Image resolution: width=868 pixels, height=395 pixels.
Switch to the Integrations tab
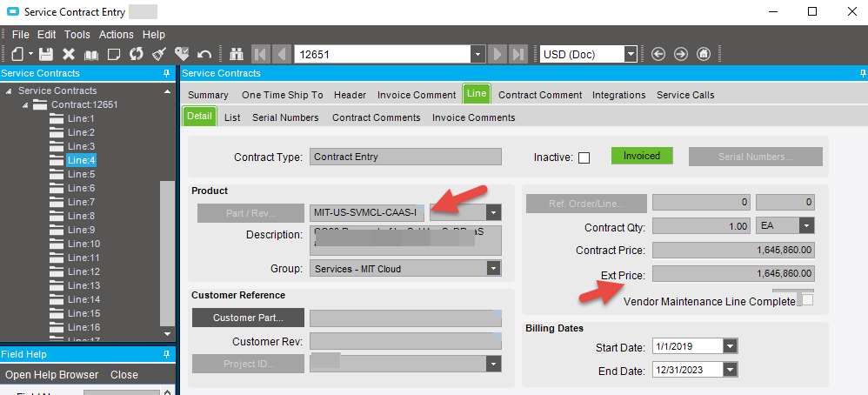(619, 95)
